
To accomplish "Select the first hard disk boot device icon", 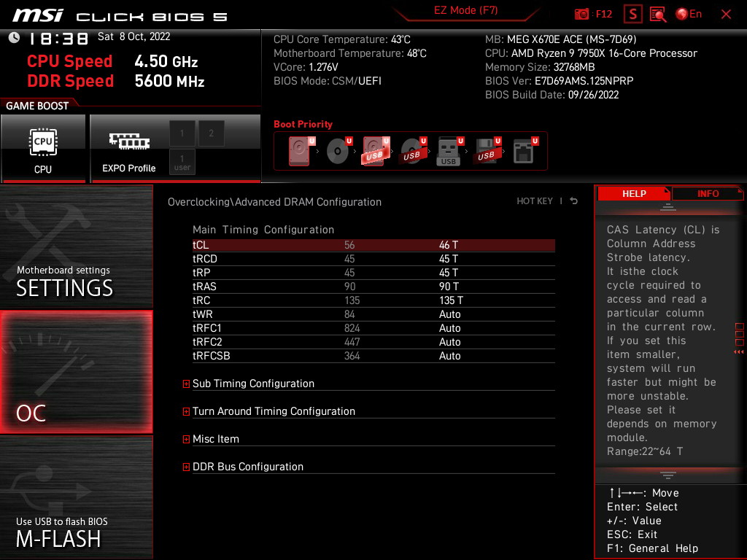I will coord(301,151).
